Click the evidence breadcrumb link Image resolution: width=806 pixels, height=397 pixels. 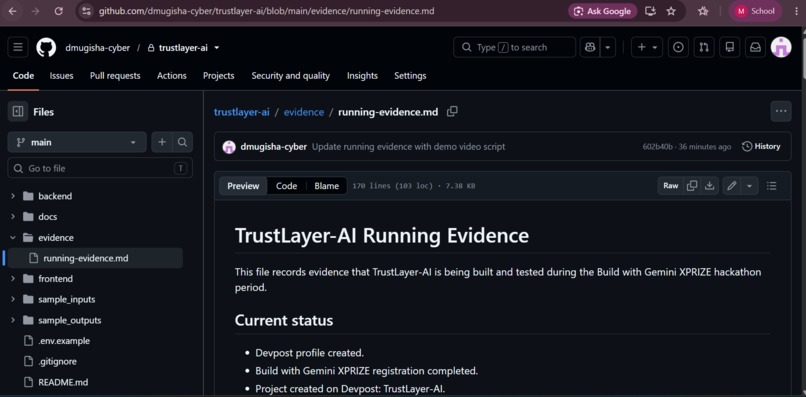tap(304, 112)
